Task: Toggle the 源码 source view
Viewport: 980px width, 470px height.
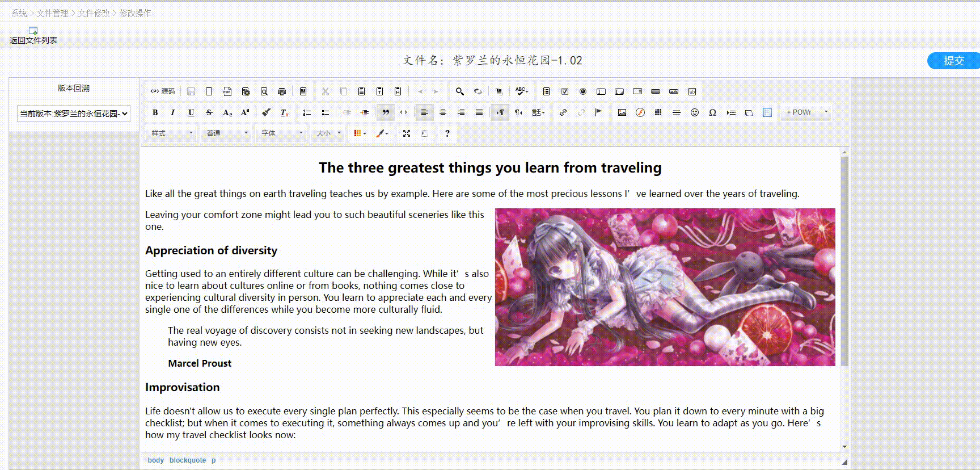Action: click(163, 91)
